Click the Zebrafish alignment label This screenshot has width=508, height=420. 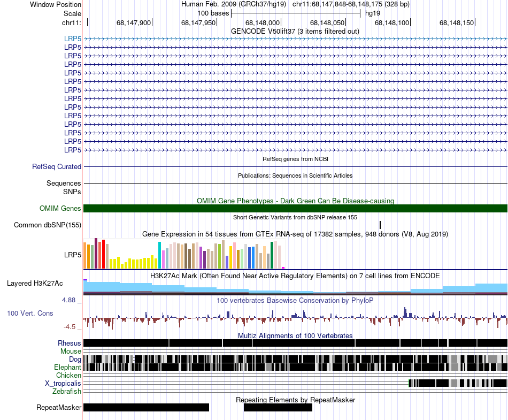point(67,391)
